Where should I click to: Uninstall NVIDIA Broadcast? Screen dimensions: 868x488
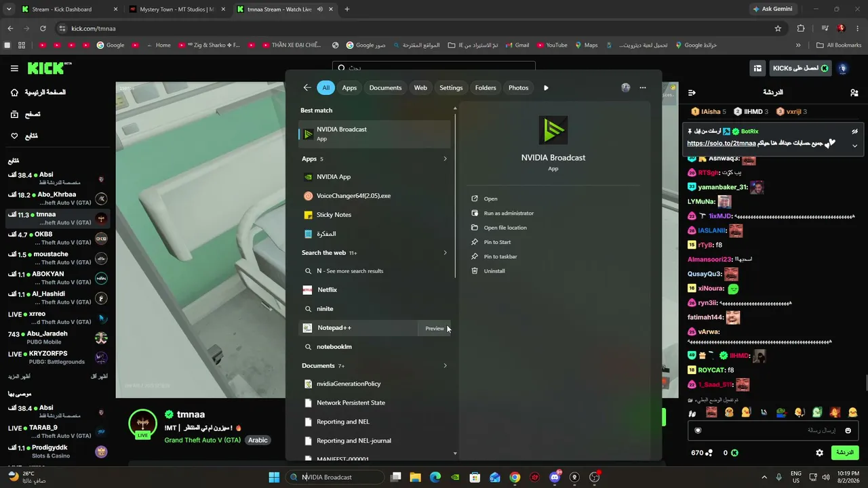coord(488,271)
